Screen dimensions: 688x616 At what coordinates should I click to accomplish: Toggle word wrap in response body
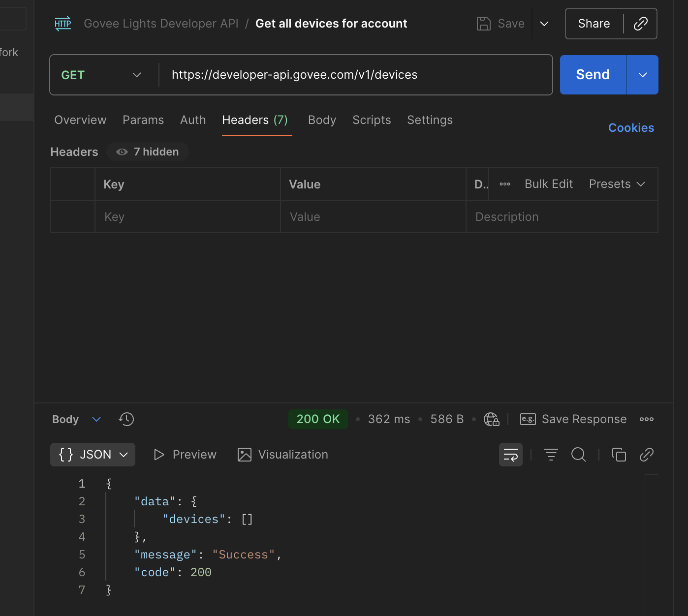pyautogui.click(x=510, y=455)
